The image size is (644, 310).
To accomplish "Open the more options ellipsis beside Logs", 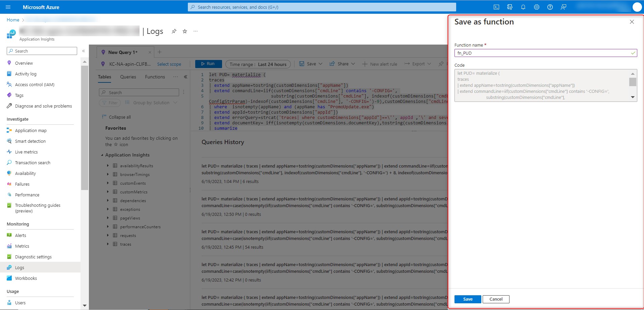I will pyautogui.click(x=196, y=31).
